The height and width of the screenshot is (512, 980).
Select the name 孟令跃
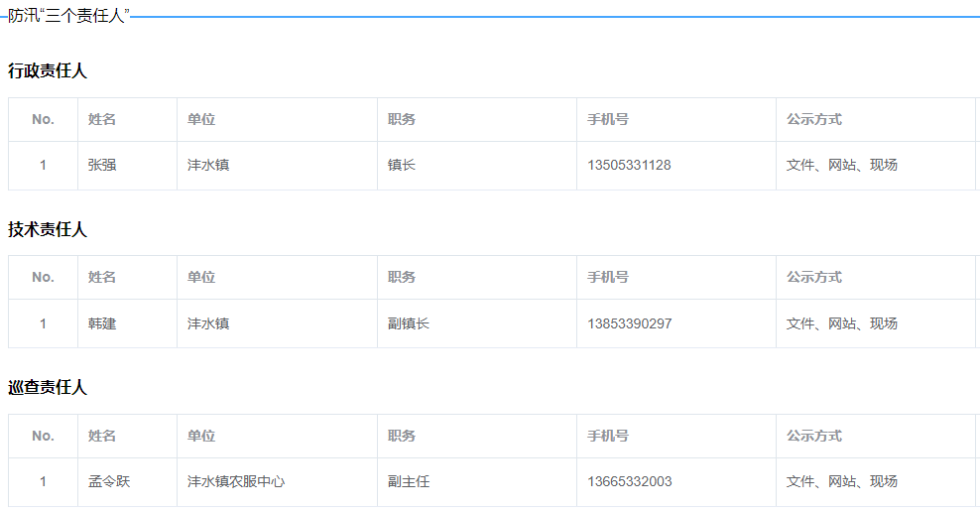[109, 481]
